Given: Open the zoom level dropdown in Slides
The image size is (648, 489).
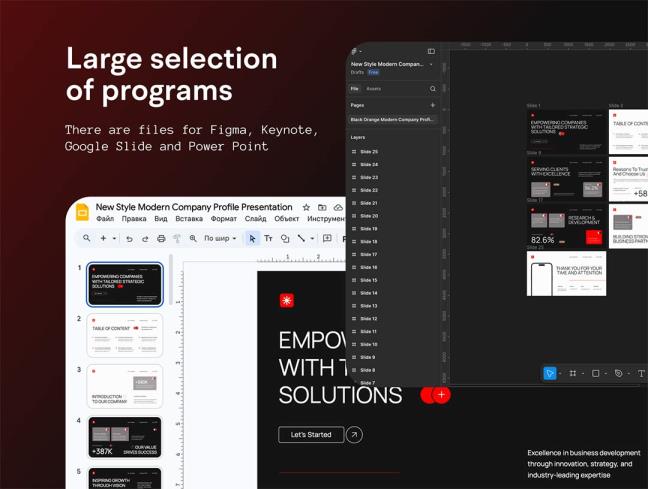Looking at the screenshot, I should click(220, 239).
